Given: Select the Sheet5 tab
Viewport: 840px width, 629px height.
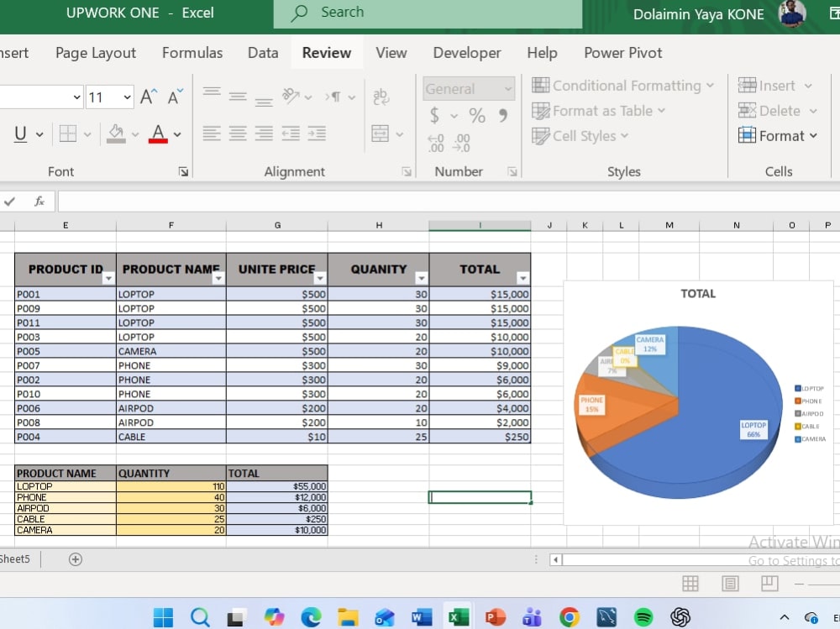Looking at the screenshot, I should tap(15, 559).
